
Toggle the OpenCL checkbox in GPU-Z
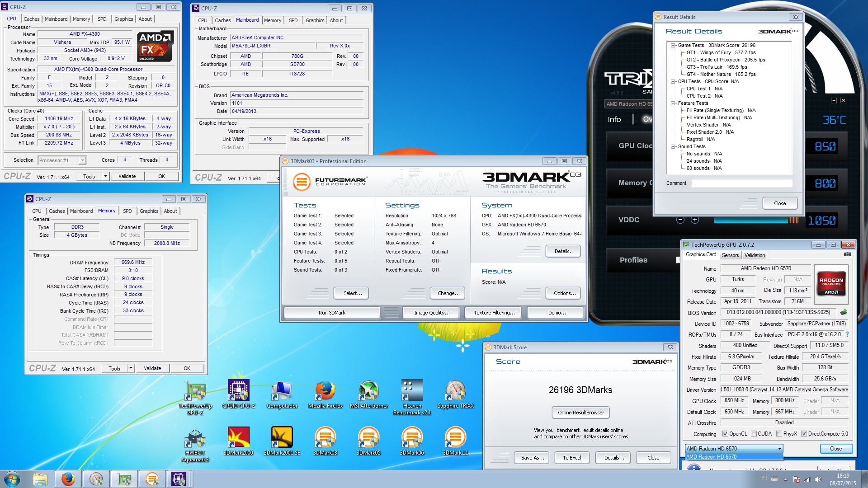725,434
